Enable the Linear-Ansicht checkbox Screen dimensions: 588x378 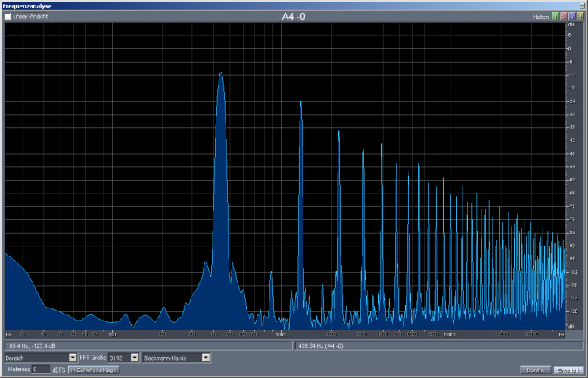tap(8, 17)
